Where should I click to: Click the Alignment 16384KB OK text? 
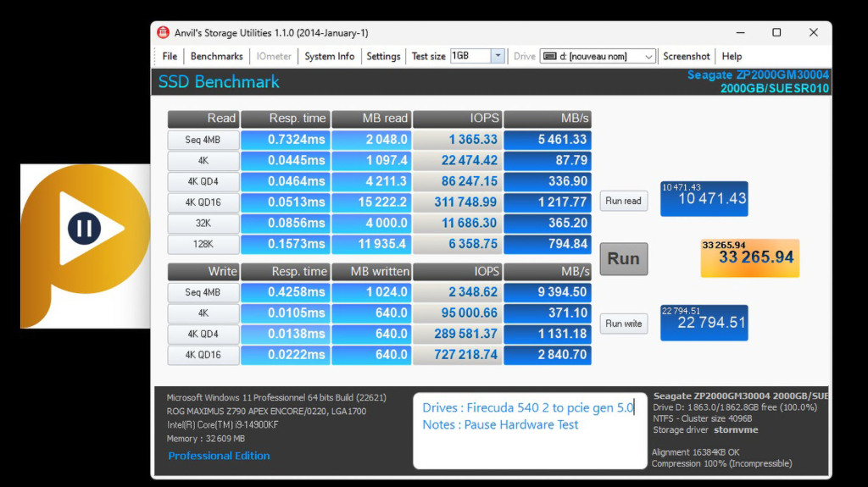(x=696, y=452)
